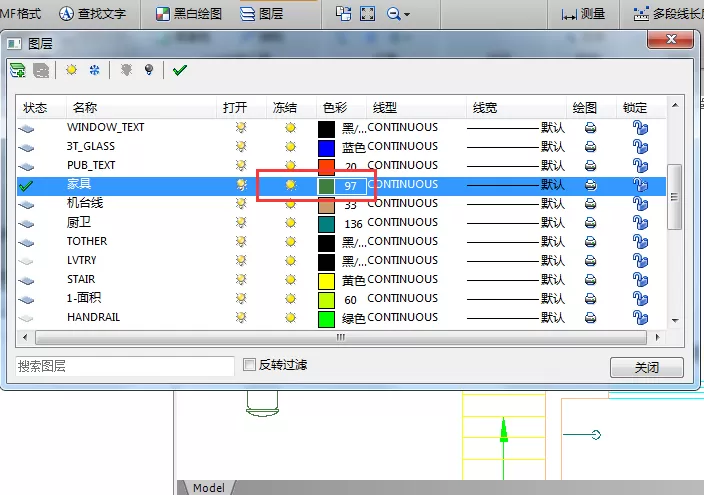The width and height of the screenshot is (704, 495).
Task: Sort by 名称 column header
Action: (141, 108)
